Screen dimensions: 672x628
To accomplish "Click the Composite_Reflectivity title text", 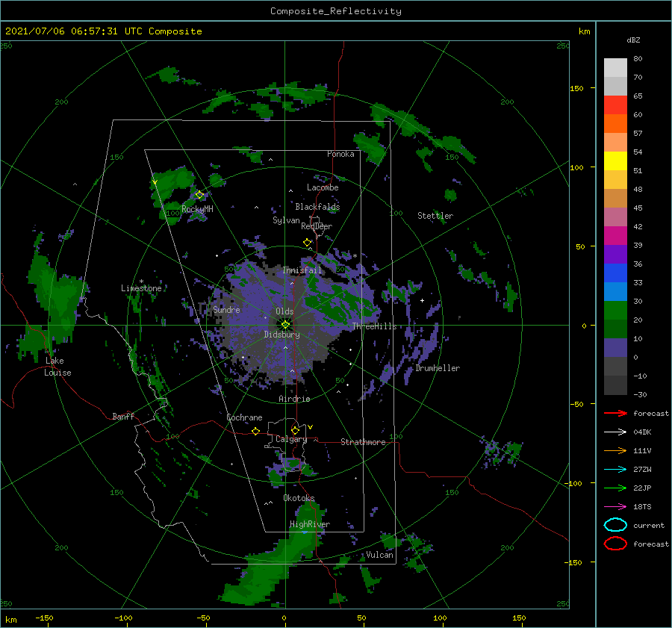I will [x=336, y=11].
